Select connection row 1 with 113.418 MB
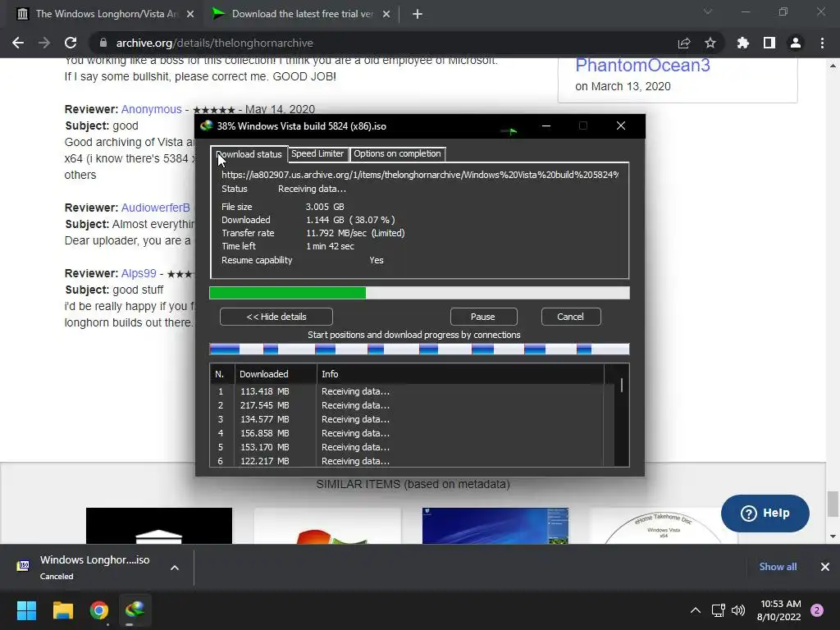This screenshot has height=630, width=840. point(407,391)
